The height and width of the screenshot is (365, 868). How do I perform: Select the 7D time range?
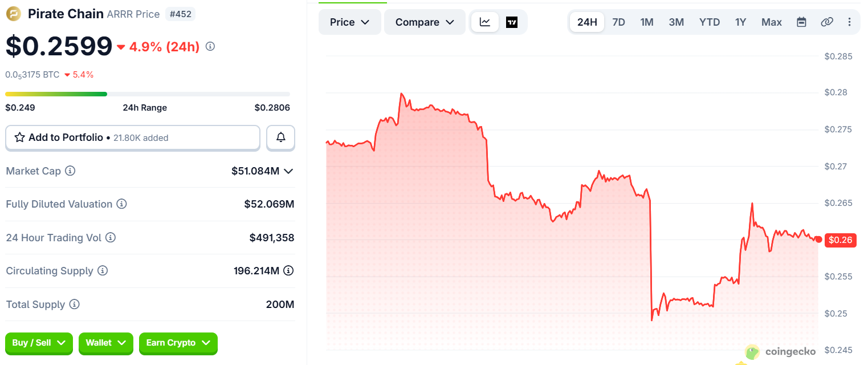pos(618,22)
